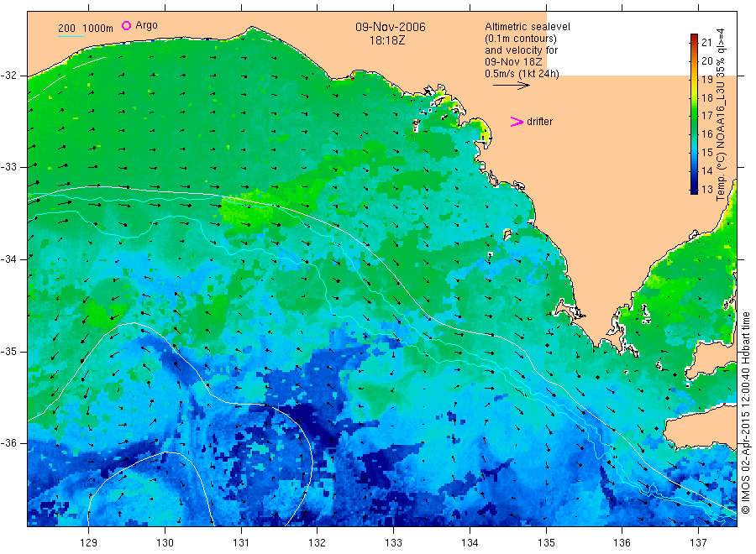Click the 15 value on temperature scale
This screenshot has width=756, height=554.
[x=706, y=152]
